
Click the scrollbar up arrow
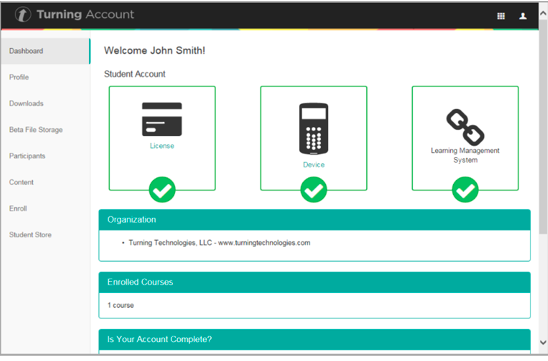543,14
